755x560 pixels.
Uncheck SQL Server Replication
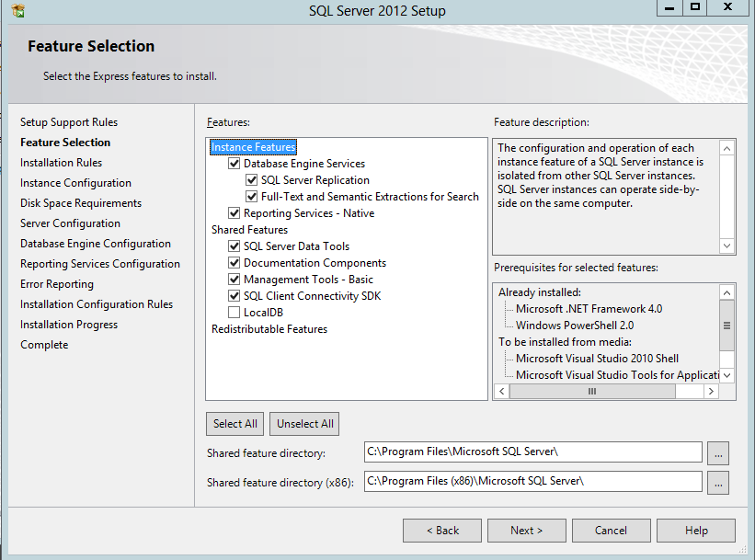251,180
